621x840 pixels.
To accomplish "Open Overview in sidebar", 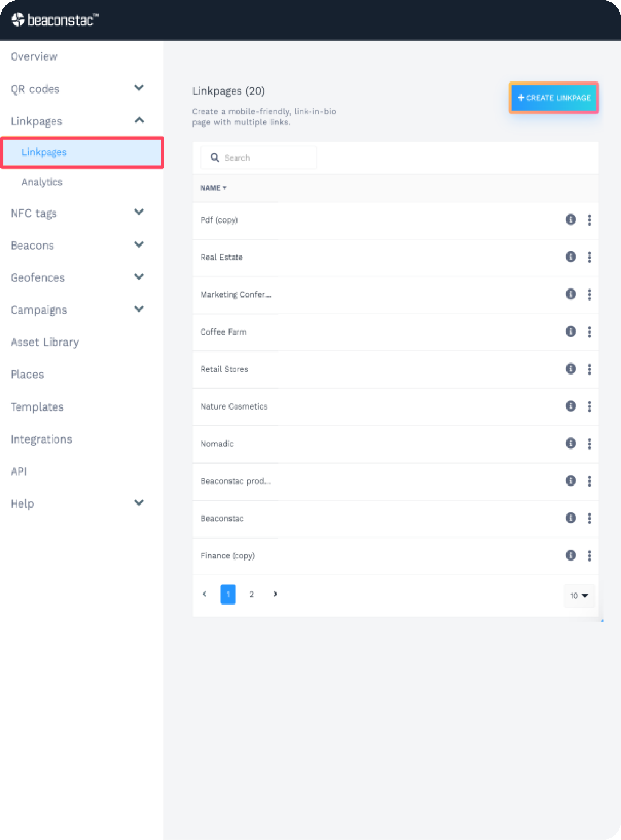I will (34, 56).
